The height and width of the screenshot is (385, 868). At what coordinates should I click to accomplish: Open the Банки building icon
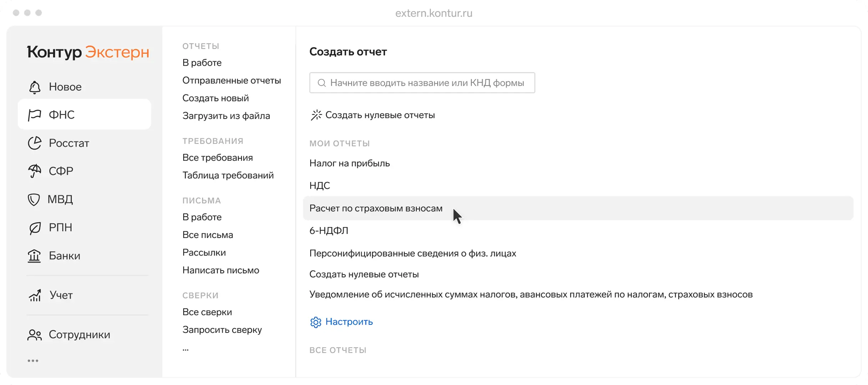tap(34, 256)
